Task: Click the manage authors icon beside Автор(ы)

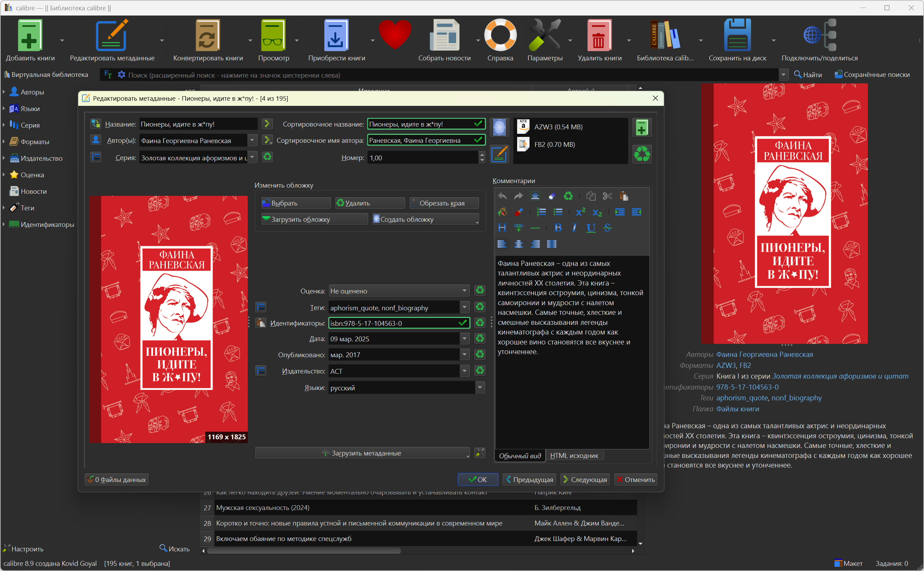Action: click(95, 140)
